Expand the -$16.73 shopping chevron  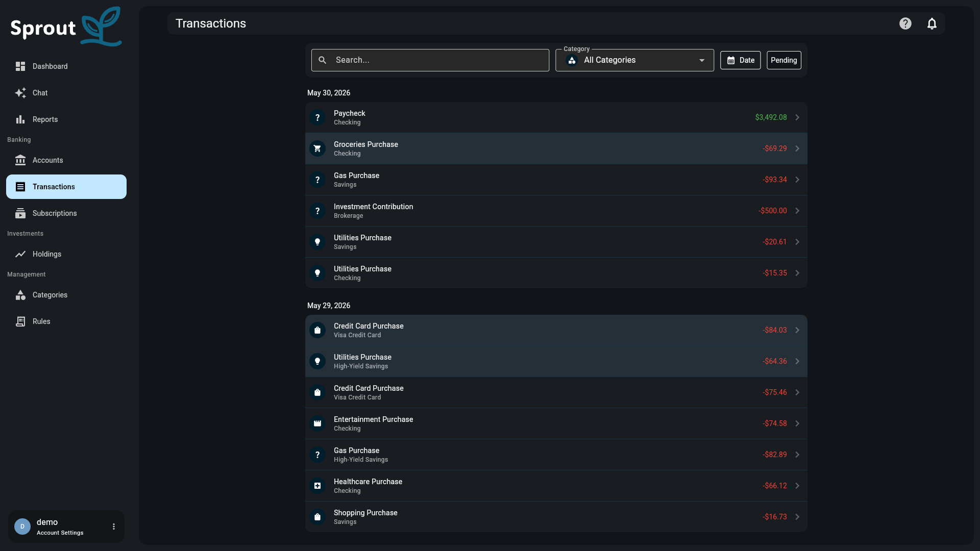[797, 517]
